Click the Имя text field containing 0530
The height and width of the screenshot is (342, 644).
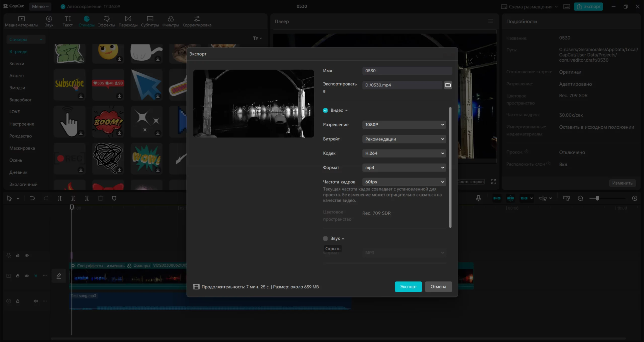pos(407,71)
